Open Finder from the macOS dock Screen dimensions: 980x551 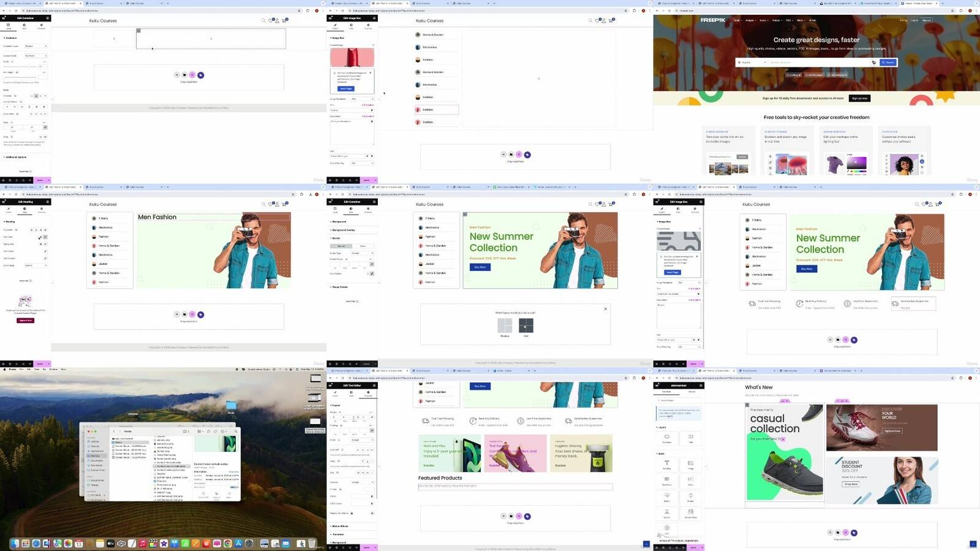15,543
